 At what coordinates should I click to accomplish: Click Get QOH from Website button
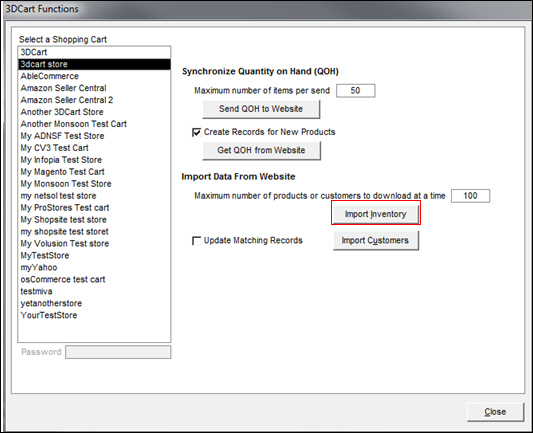click(x=261, y=150)
